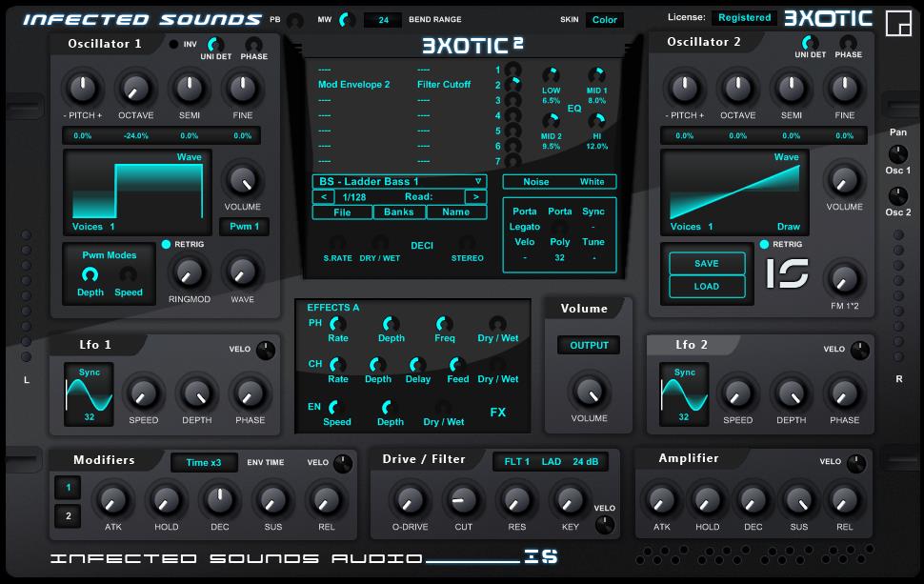This screenshot has width=924, height=584.
Task: Click Oscillator 2 Phase knob
Action: point(848,43)
